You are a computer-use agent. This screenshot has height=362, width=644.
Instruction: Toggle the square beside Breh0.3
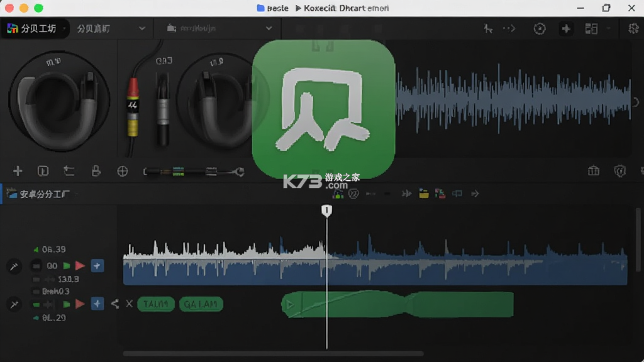(x=36, y=292)
